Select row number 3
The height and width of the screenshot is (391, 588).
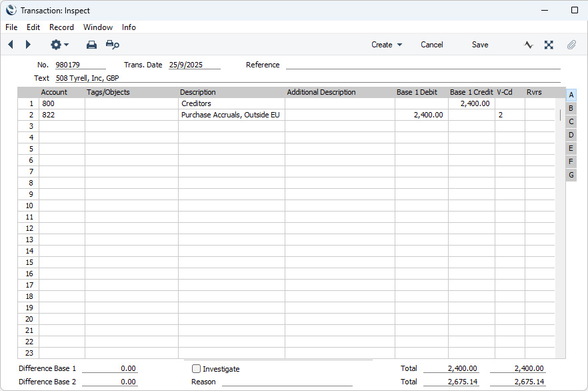29,126
